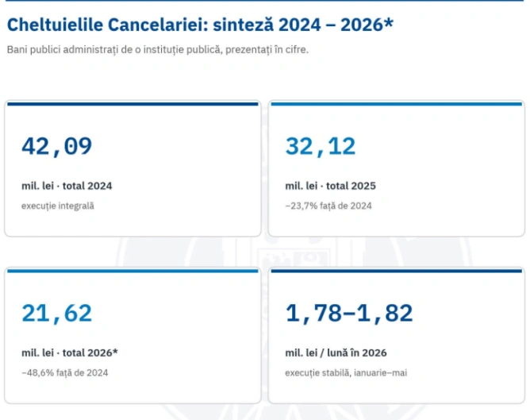Select the subtitle text about Bani publici

click(x=158, y=50)
